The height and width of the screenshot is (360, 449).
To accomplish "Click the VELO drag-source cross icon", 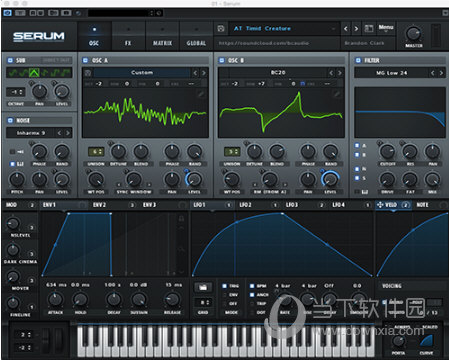I will click(x=380, y=205).
